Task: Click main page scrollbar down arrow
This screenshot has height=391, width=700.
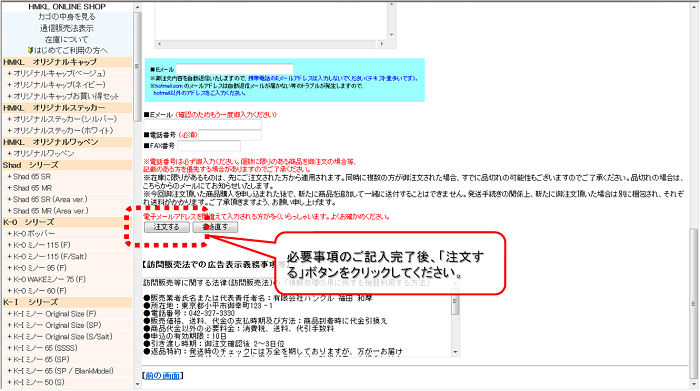Action: click(693, 384)
